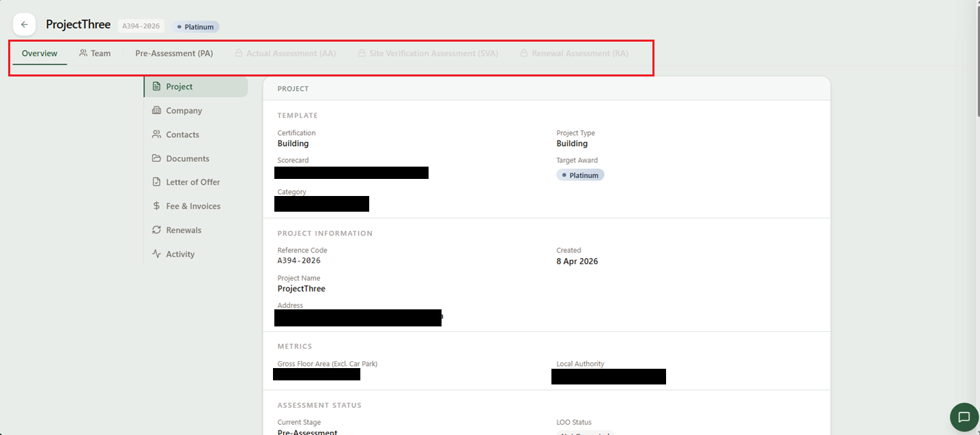Screen dimensions: 980x435
Task: Select the Site Verification Assessment (SVA) tab
Action: 428,53
